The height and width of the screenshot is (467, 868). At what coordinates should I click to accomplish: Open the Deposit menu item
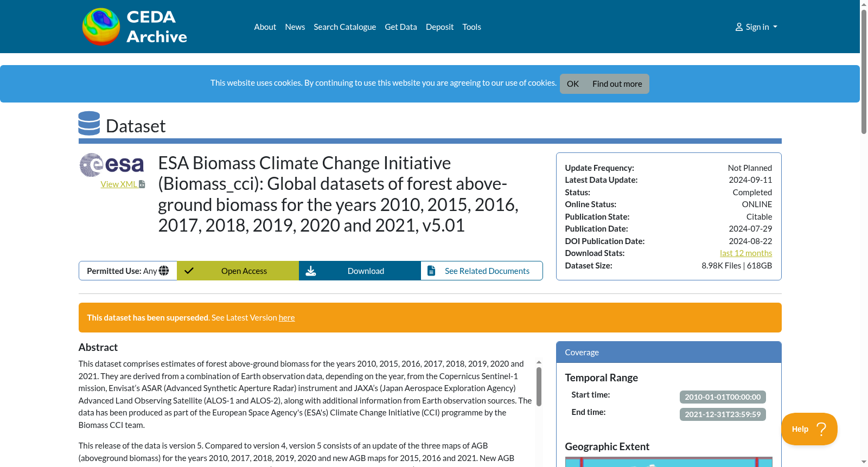pyautogui.click(x=439, y=27)
